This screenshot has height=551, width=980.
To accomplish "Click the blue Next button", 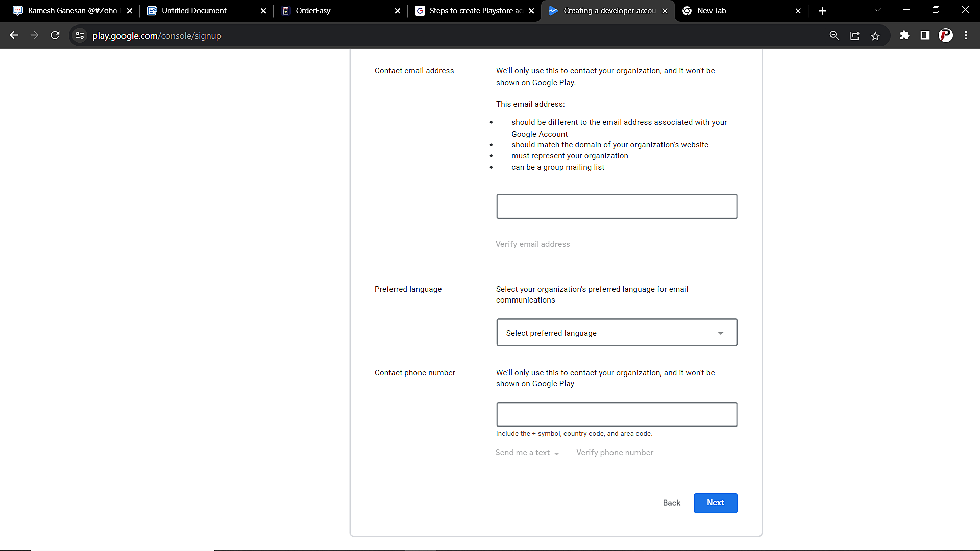I will 715,503.
